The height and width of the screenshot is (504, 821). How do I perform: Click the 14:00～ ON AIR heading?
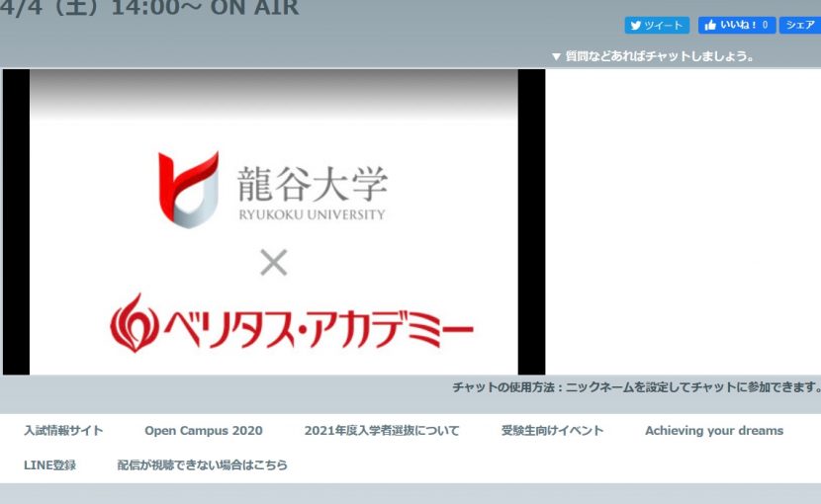tap(205, 7)
